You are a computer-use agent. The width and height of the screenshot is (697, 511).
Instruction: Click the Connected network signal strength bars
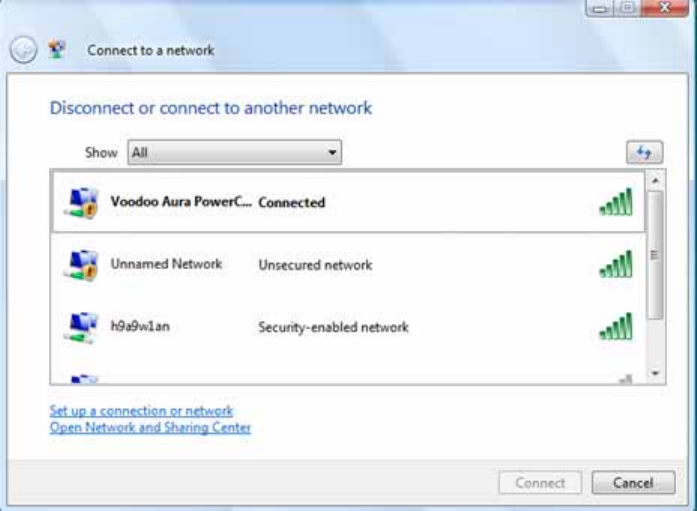click(x=616, y=203)
